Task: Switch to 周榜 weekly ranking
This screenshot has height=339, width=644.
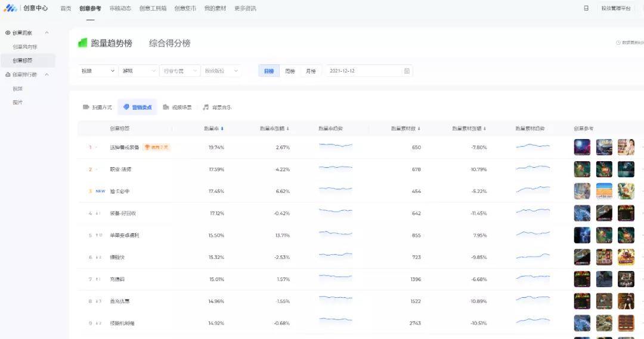Action: [290, 71]
